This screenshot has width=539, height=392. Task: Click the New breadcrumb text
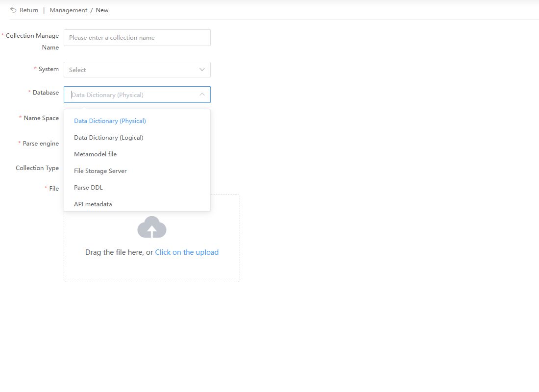click(x=102, y=10)
